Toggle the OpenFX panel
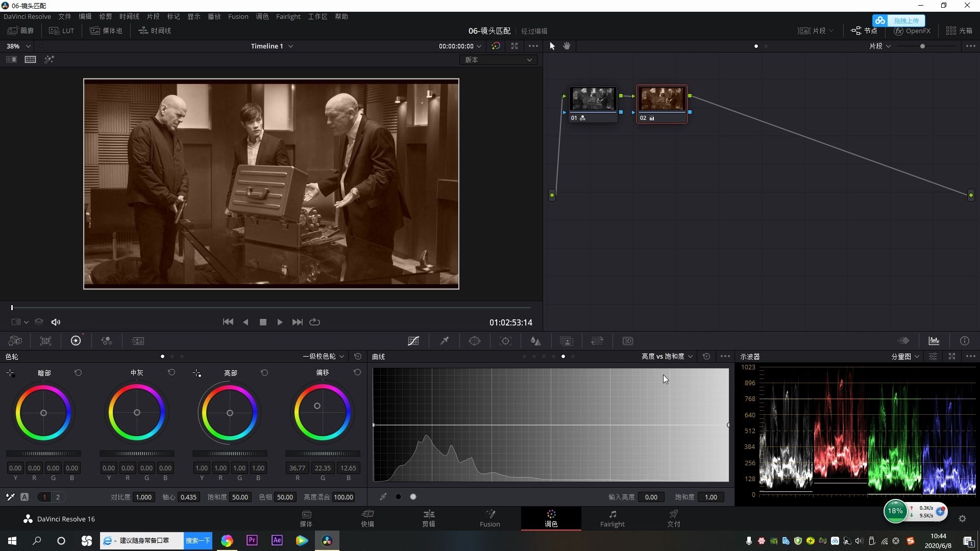Viewport: 980px width, 551px height. point(912,31)
